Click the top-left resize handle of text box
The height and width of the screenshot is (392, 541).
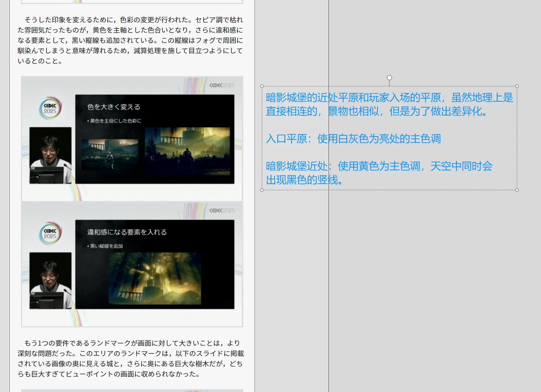click(262, 86)
